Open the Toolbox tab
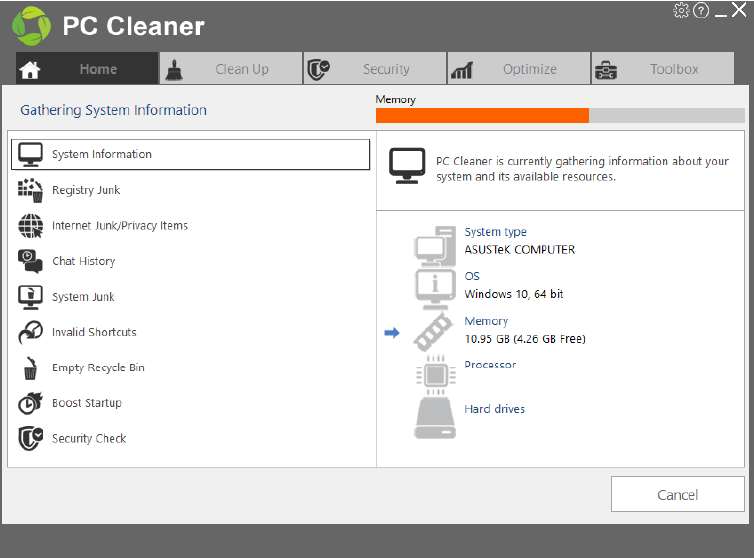This screenshot has height=558, width=754. pyautogui.click(x=663, y=68)
